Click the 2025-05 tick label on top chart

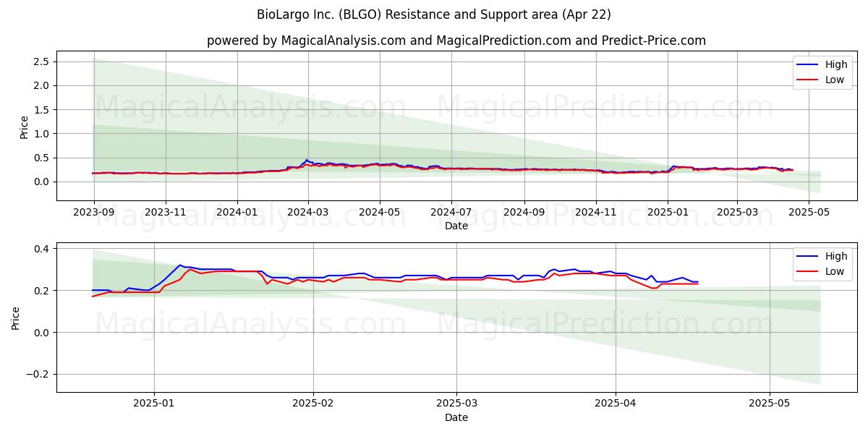point(809,212)
